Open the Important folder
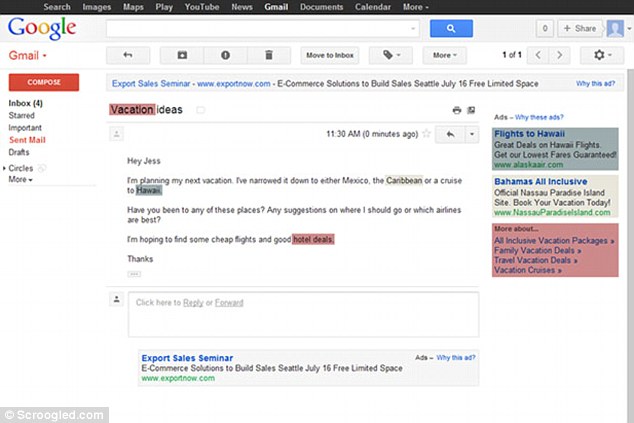The height and width of the screenshot is (423, 634). pyautogui.click(x=25, y=128)
